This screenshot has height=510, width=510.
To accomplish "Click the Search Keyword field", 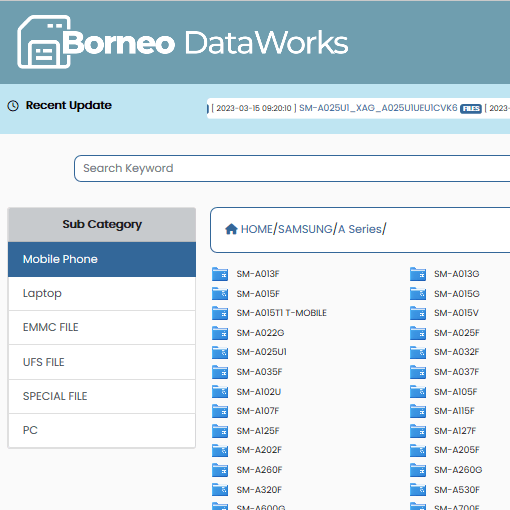I will [292, 168].
